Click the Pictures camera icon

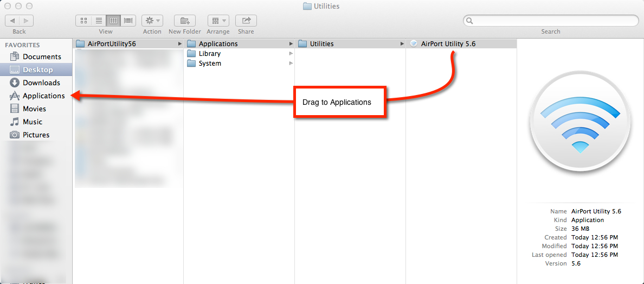pyautogui.click(x=15, y=135)
